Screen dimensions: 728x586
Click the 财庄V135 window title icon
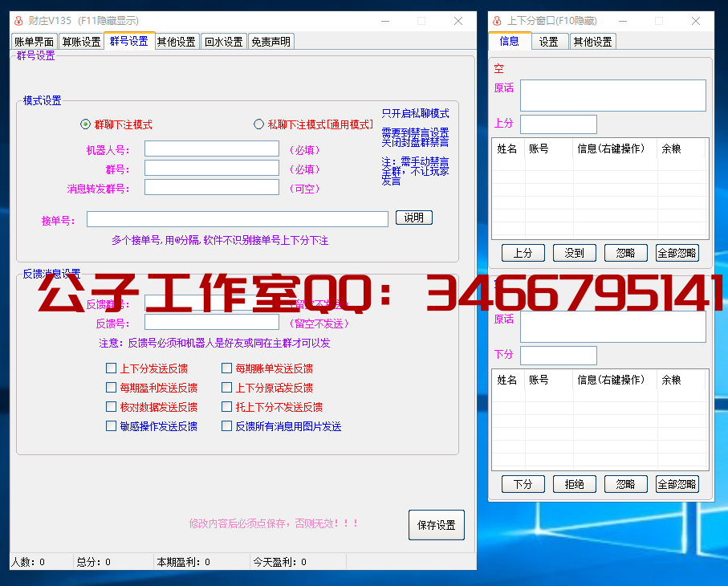[18, 21]
